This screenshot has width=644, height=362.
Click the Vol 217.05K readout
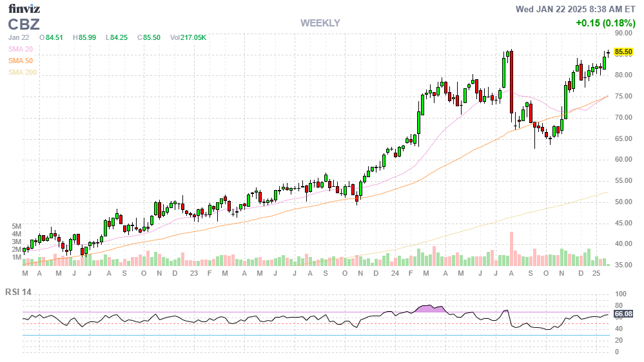pos(188,38)
